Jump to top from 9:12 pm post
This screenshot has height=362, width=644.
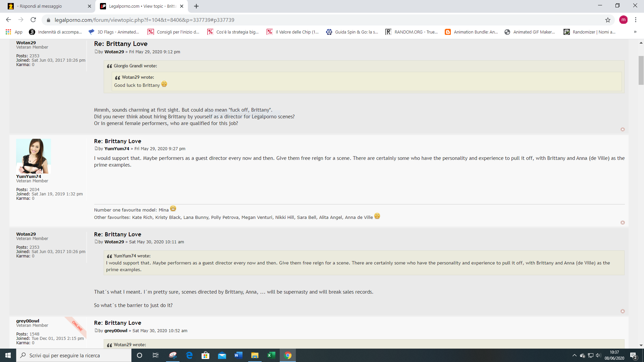pyautogui.click(x=623, y=129)
